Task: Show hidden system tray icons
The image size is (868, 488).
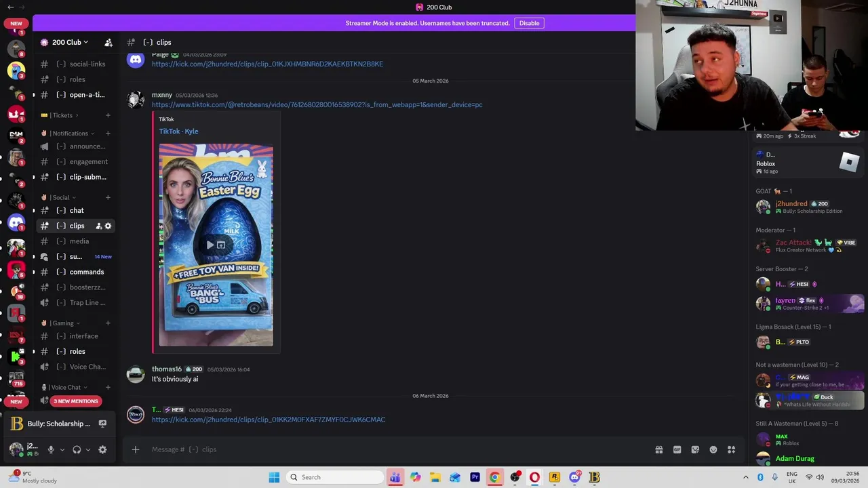Action: point(746,477)
